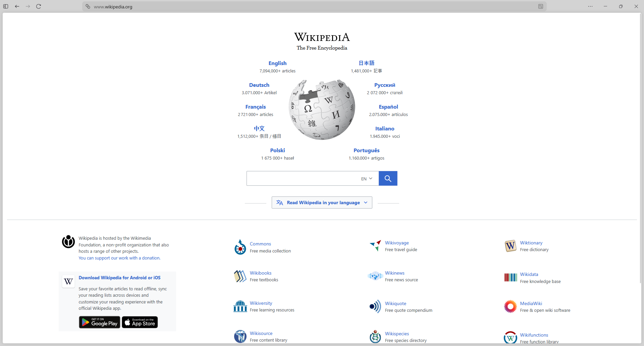This screenshot has height=346, width=644.
Task: Toggle the browser sidebar panel
Action: pyautogui.click(x=6, y=6)
